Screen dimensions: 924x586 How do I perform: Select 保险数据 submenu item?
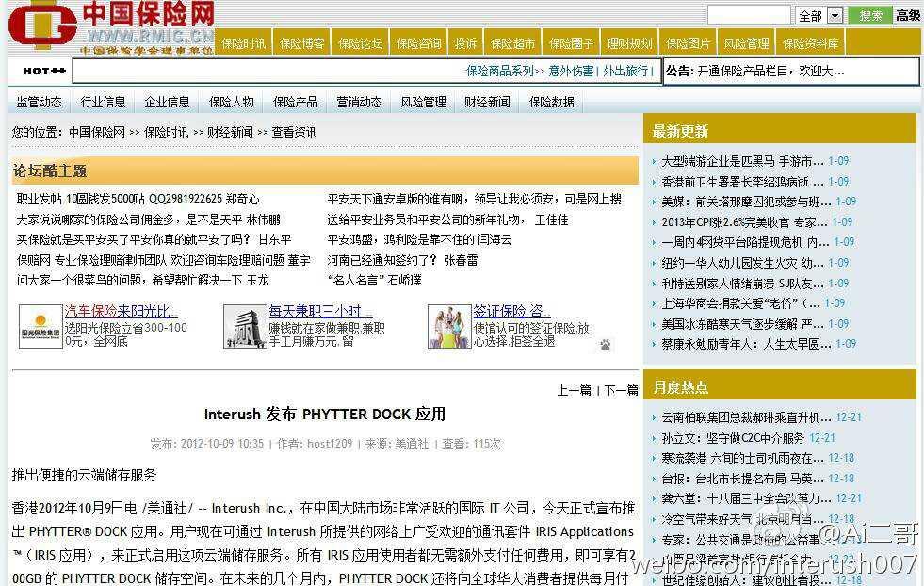[552, 102]
